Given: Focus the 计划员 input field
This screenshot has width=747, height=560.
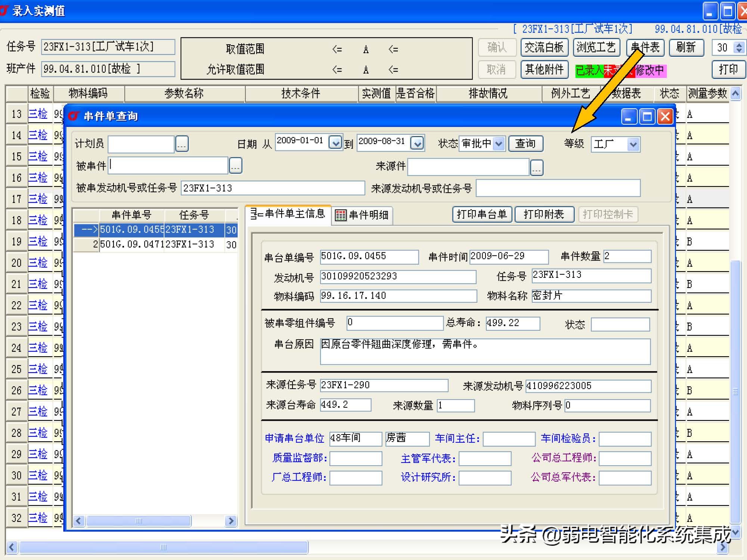Looking at the screenshot, I should point(141,144).
